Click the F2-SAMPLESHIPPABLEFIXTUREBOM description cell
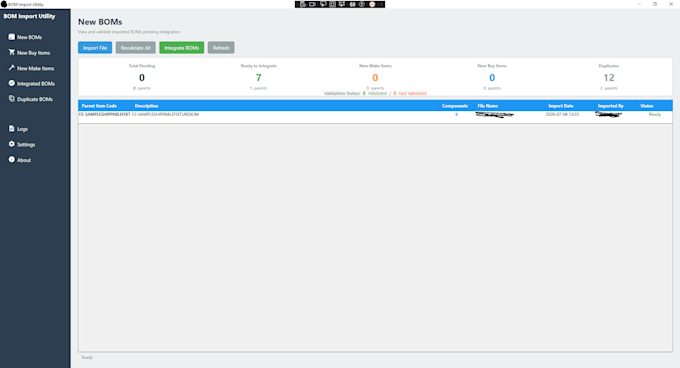Screen dimensions: 680x368 [165, 114]
